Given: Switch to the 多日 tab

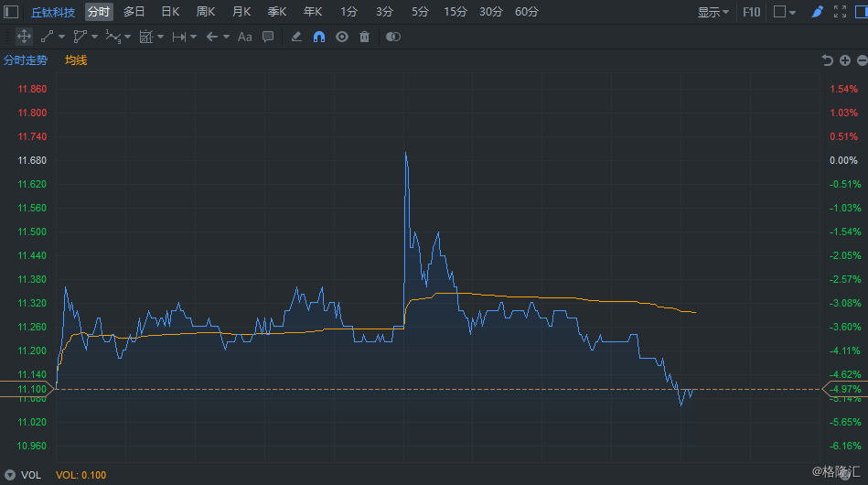Looking at the screenshot, I should click(134, 12).
